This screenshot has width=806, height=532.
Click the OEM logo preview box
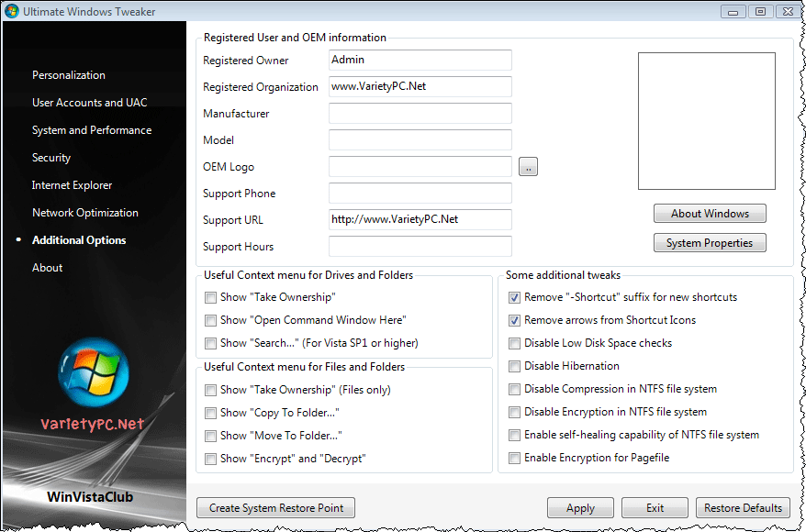pyautogui.click(x=707, y=121)
